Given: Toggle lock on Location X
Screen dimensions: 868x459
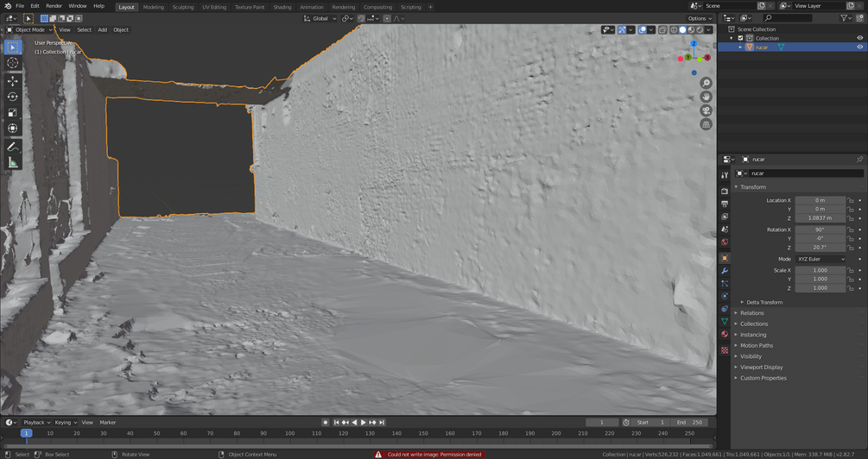Looking at the screenshot, I should point(851,200).
